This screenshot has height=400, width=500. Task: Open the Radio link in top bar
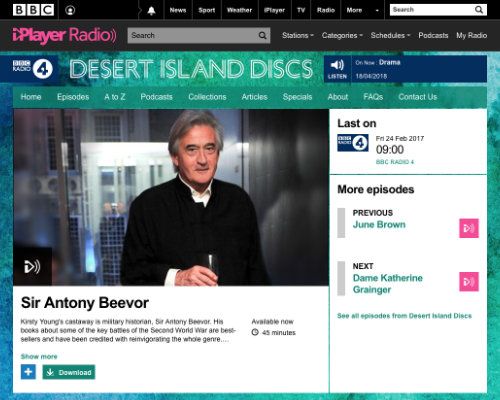click(x=326, y=10)
